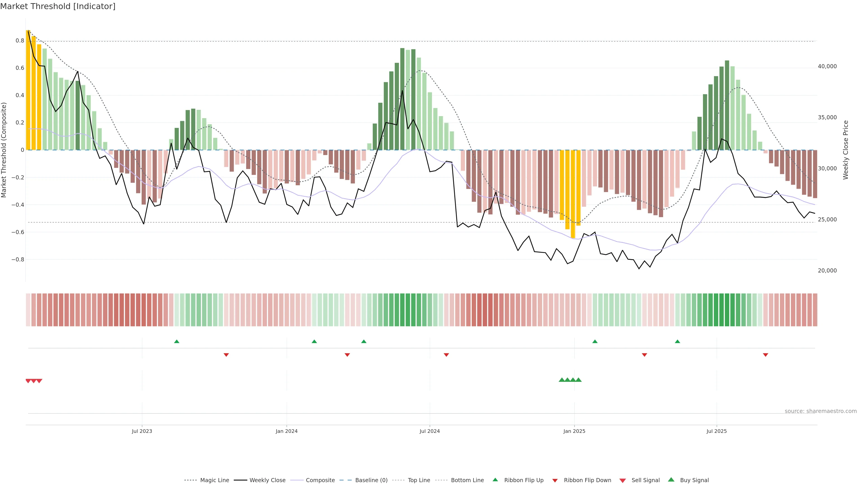Click the rightmost red ribbon flip down marker
The image size is (868, 488).
pos(765,355)
